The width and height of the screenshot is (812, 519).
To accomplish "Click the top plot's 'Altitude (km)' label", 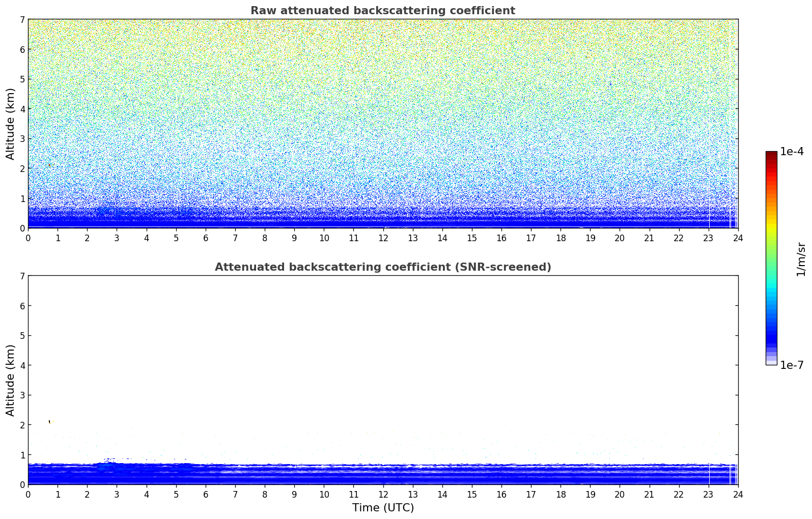I will click(x=11, y=124).
